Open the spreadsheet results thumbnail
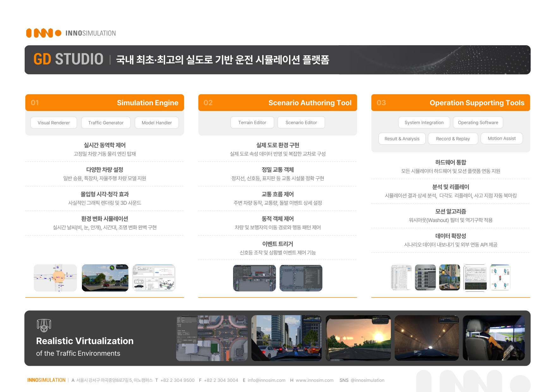555x392 pixels. [401, 278]
